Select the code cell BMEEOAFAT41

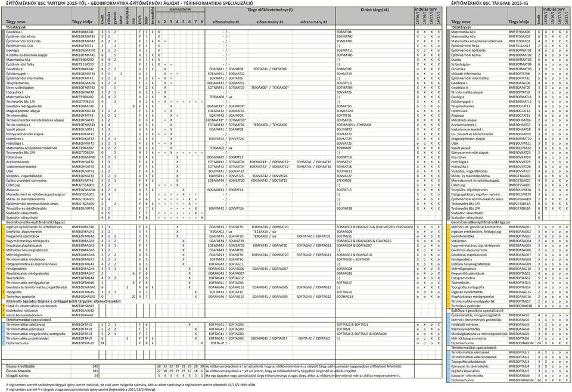coord(83,32)
